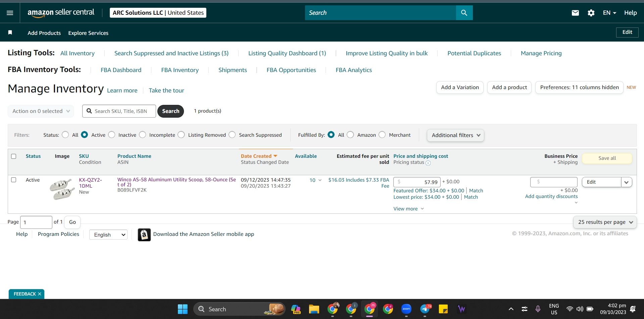Close the FEEDBACK tab with the X
The width and height of the screenshot is (644, 319).
pos(40,294)
